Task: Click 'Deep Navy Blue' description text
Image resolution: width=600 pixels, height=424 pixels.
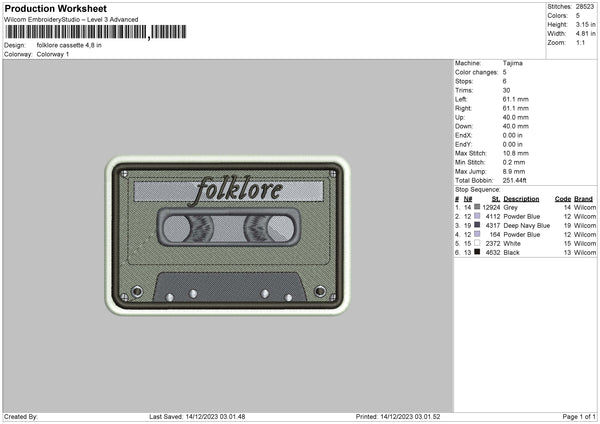Action: point(527,225)
